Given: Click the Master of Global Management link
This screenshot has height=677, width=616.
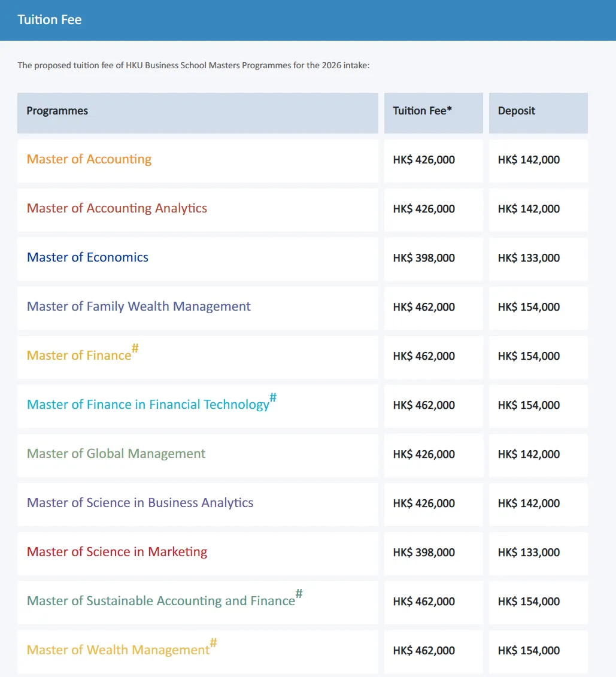Looking at the screenshot, I should [116, 454].
